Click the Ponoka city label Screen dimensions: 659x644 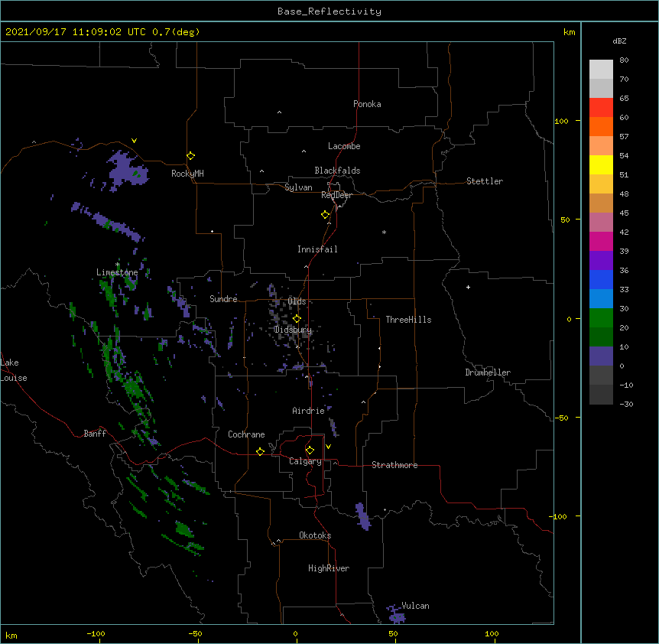click(x=367, y=104)
